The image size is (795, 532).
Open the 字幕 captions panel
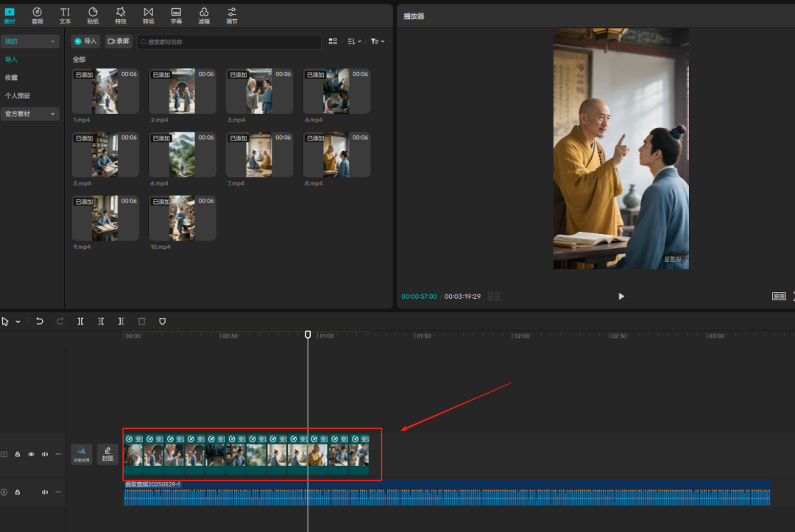pyautogui.click(x=176, y=15)
